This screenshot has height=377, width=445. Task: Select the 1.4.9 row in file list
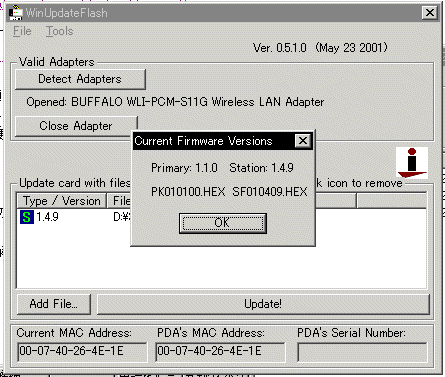[x=73, y=217]
